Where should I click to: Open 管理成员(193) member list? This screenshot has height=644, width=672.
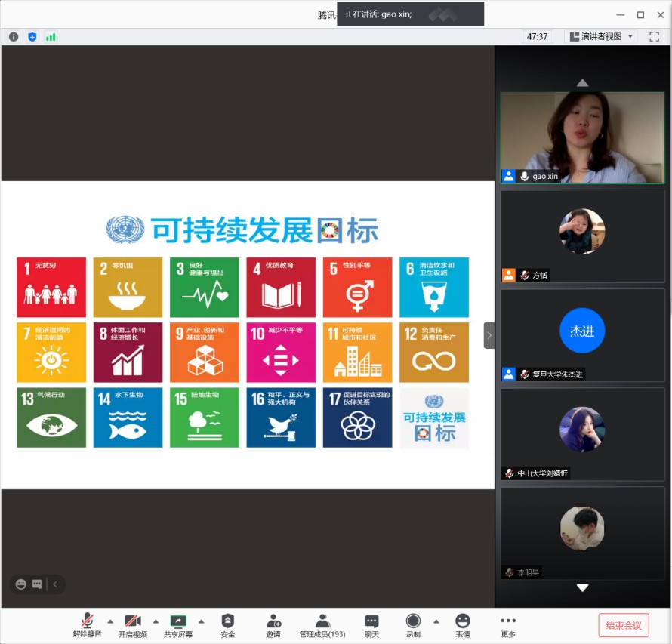pos(322,626)
